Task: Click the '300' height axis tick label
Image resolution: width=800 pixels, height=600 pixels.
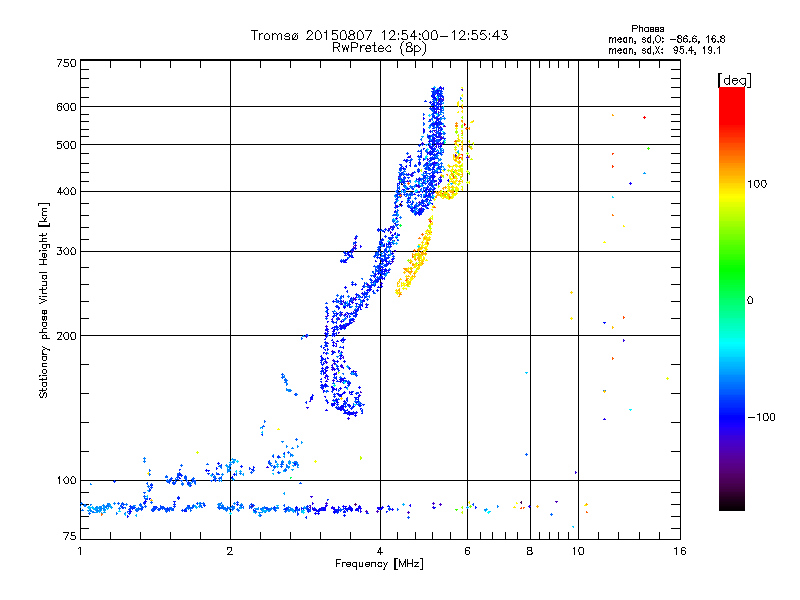Action: 66,252
